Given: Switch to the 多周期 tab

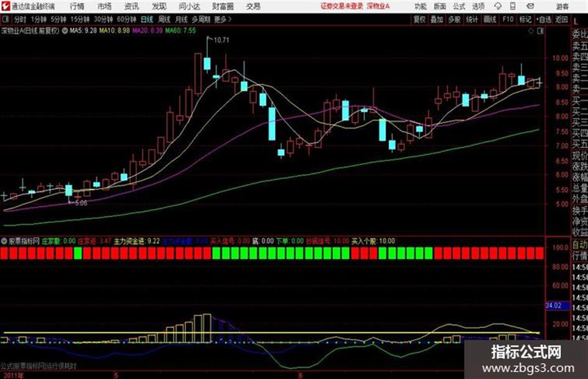Looking at the screenshot, I should point(201,19).
